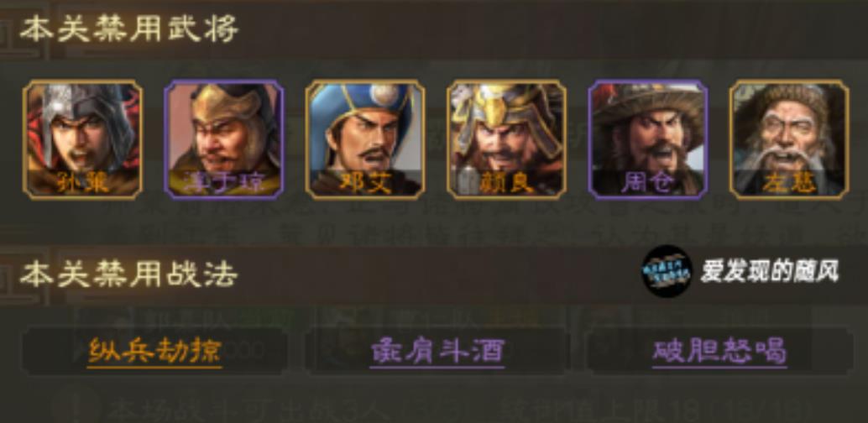Click the 本关禁用战法 section header
Viewport: 868px width, 423px height.
pos(129,274)
